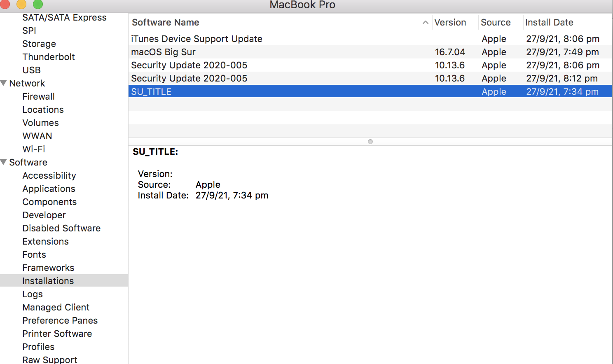Open Logs under Software
Viewport: 613px width, 364px height.
pos(33,294)
